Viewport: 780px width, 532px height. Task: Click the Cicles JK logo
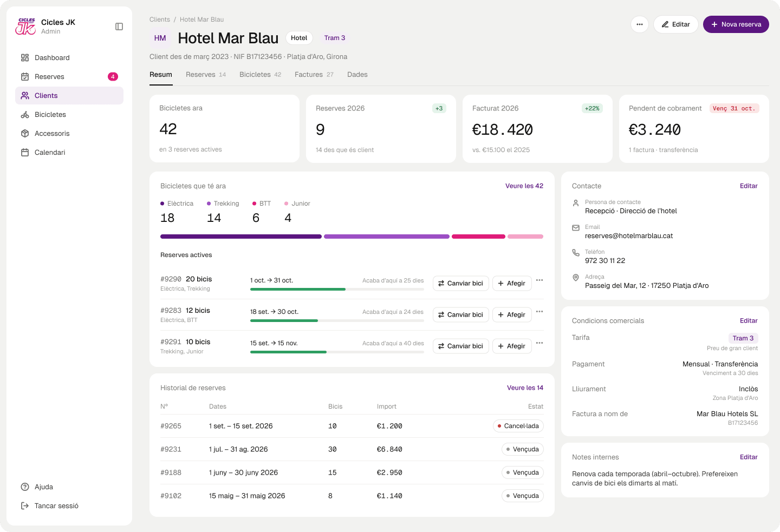click(x=25, y=26)
